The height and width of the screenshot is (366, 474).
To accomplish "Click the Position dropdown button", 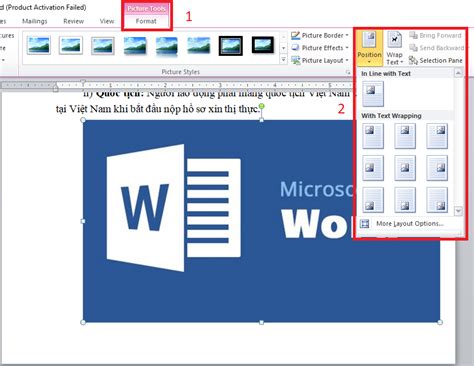I will pyautogui.click(x=369, y=48).
